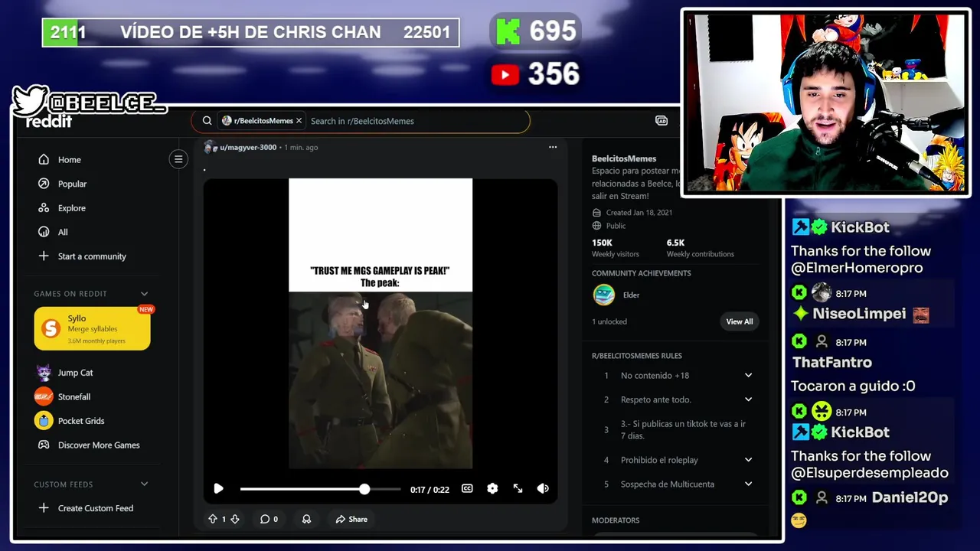Open the post comments
The height and width of the screenshot is (551, 980).
269,519
